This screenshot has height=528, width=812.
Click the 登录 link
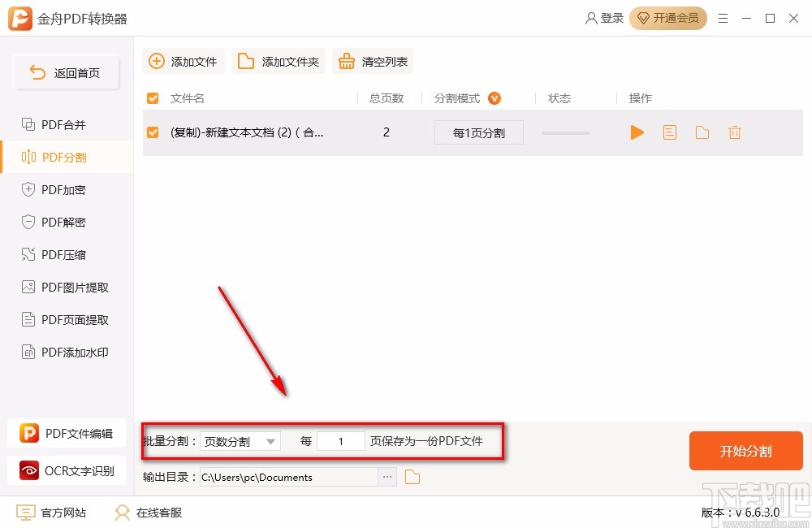604,17
